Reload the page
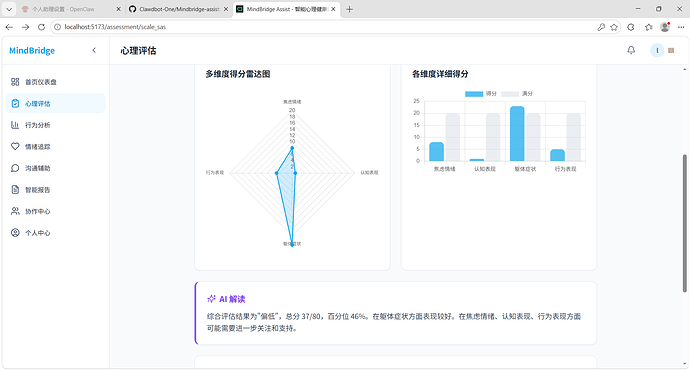Screen dimensions: 690x370 (x=41, y=27)
